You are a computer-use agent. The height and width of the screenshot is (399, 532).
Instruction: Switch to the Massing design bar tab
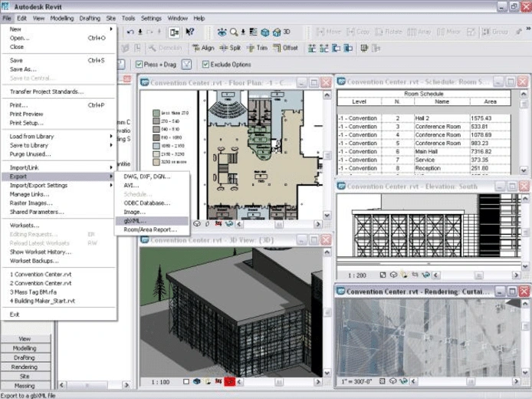(x=25, y=386)
